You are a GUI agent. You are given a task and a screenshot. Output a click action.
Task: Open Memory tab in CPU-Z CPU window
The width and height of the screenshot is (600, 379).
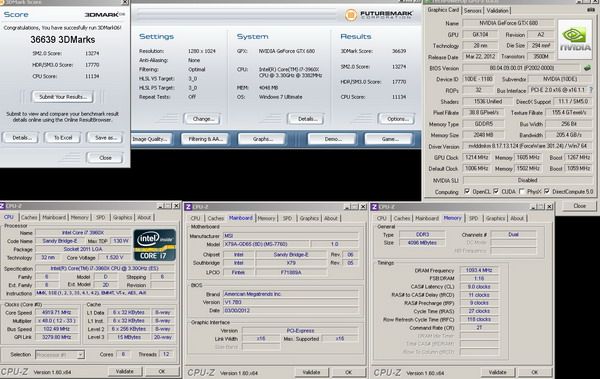tap(80, 217)
